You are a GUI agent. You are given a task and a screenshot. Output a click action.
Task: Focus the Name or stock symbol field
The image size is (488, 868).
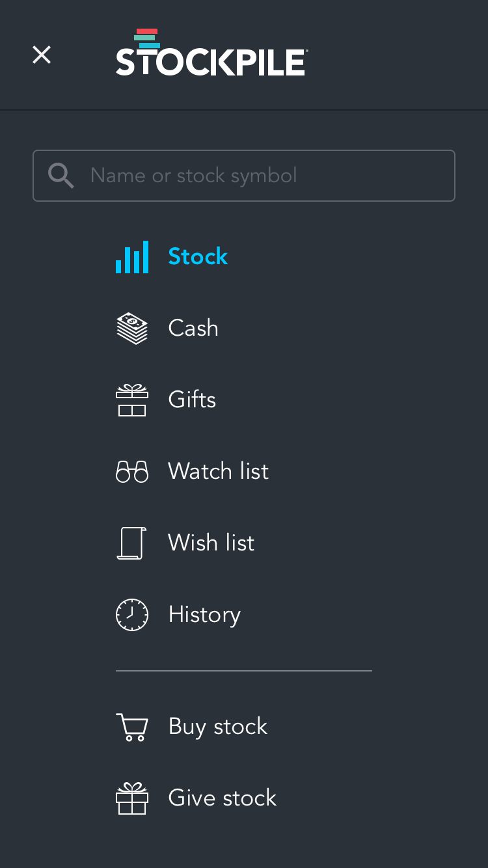coord(260,176)
